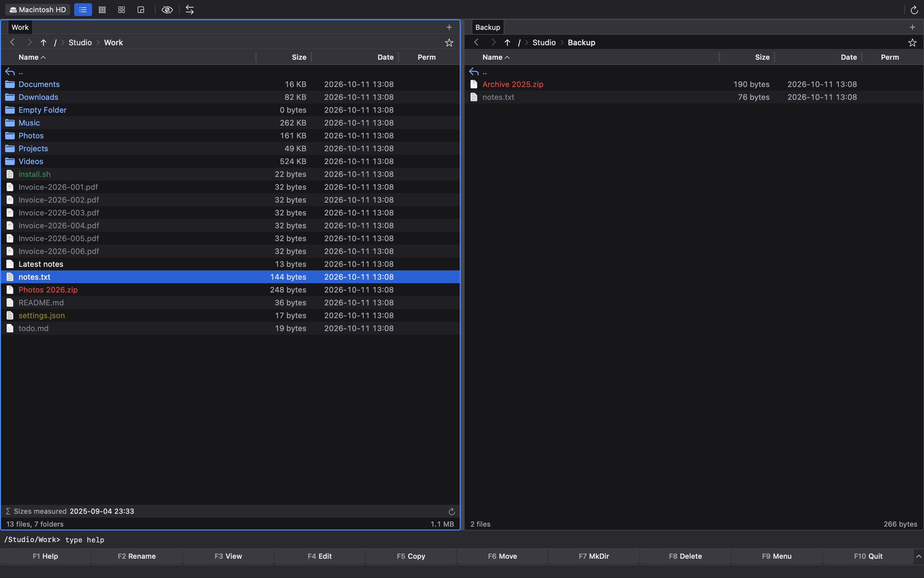Sort Backup panel by Perm column
The height and width of the screenshot is (578, 924).
coord(890,57)
